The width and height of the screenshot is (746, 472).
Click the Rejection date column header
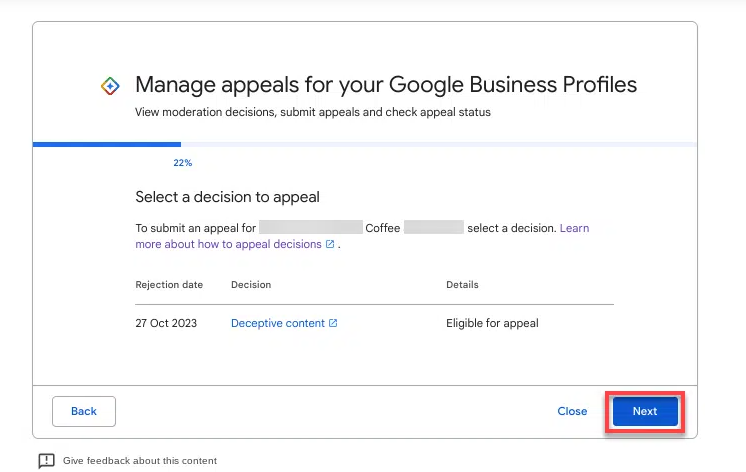pos(169,285)
